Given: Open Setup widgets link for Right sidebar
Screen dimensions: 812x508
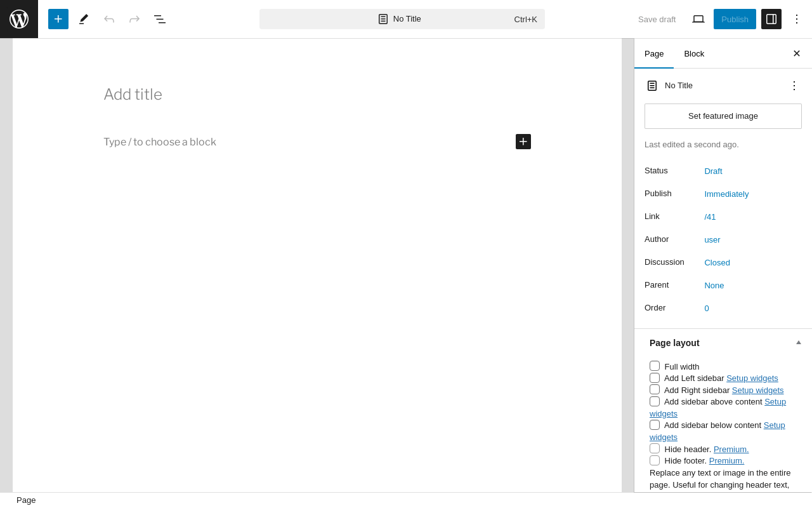Looking at the screenshot, I should pyautogui.click(x=757, y=391).
